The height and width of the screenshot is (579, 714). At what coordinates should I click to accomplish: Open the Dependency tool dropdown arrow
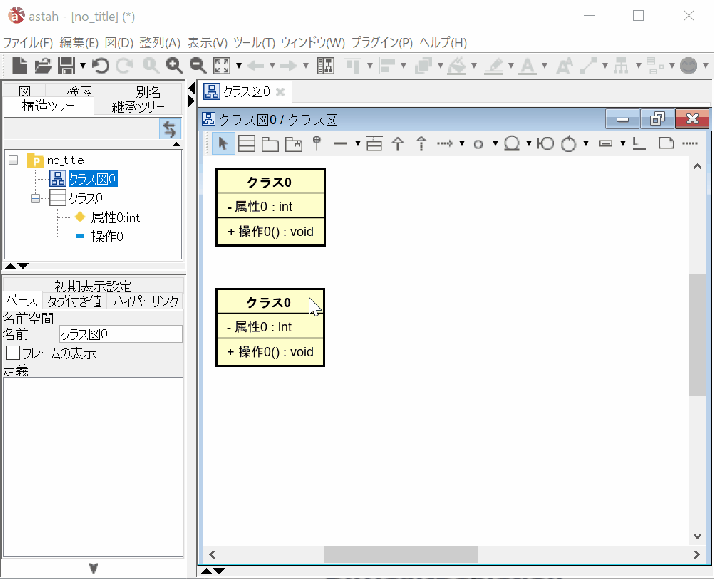click(462, 144)
